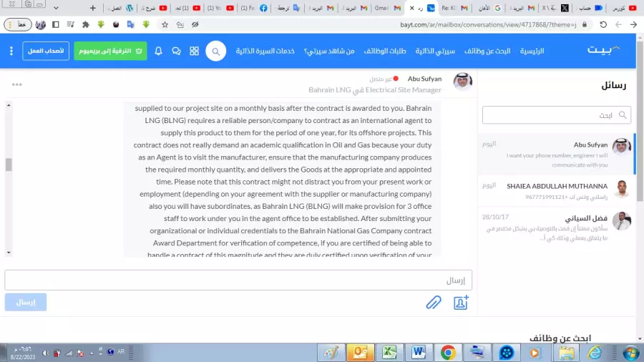Click Abu Sufyan name in conversation header
644x362 pixels.
point(424,79)
